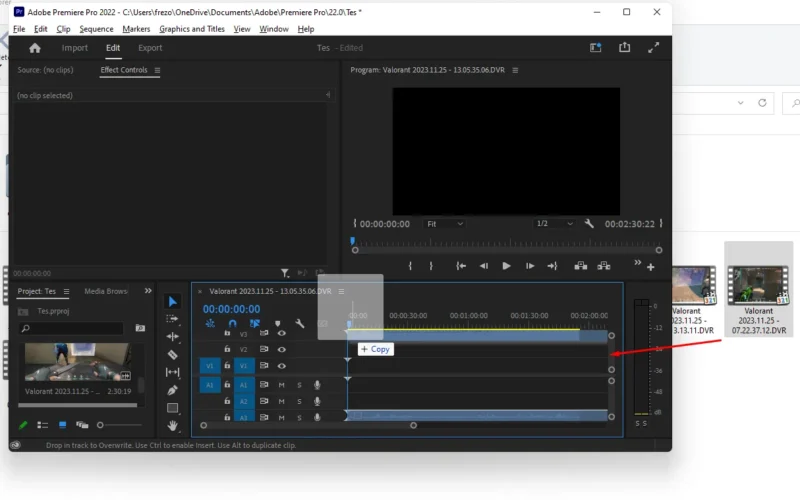Select the Razor tool
This screenshot has height=500, width=800.
click(x=172, y=355)
